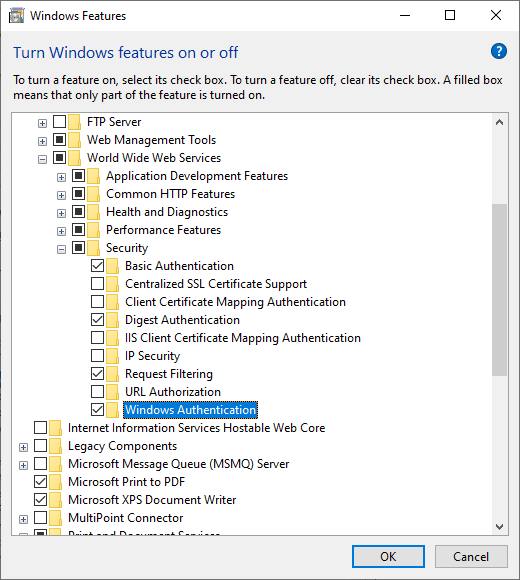Select Microsoft Print to PDF label

[x=126, y=482]
